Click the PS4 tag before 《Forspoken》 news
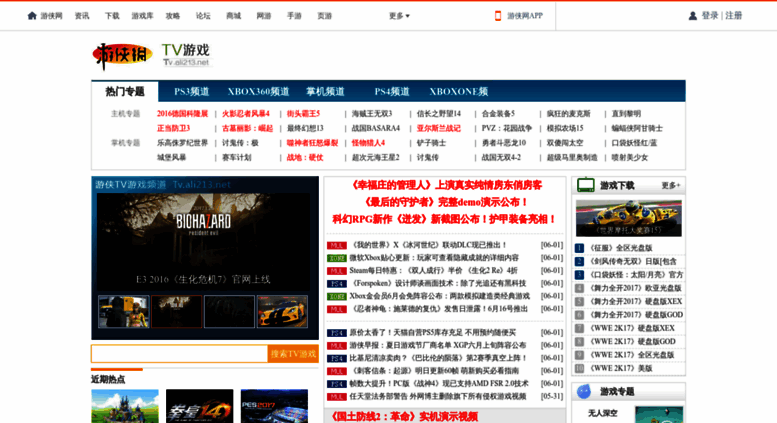Image resolution: width=777 pixels, height=423 pixels. point(336,284)
